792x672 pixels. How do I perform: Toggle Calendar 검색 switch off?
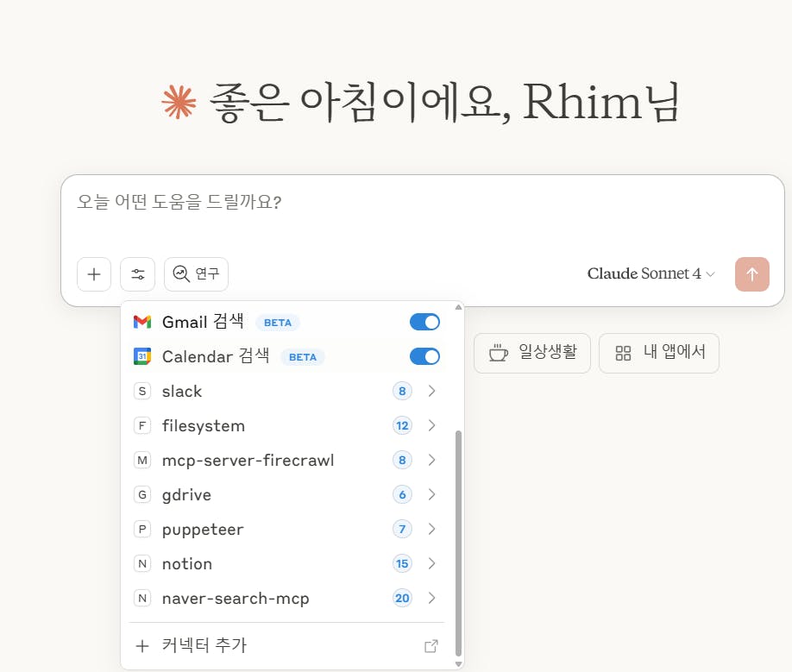(x=424, y=356)
